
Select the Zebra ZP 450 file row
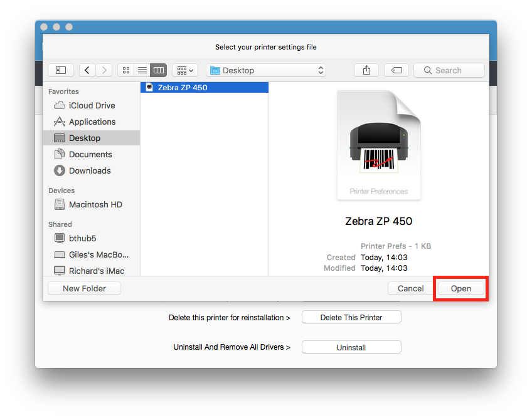pos(205,88)
